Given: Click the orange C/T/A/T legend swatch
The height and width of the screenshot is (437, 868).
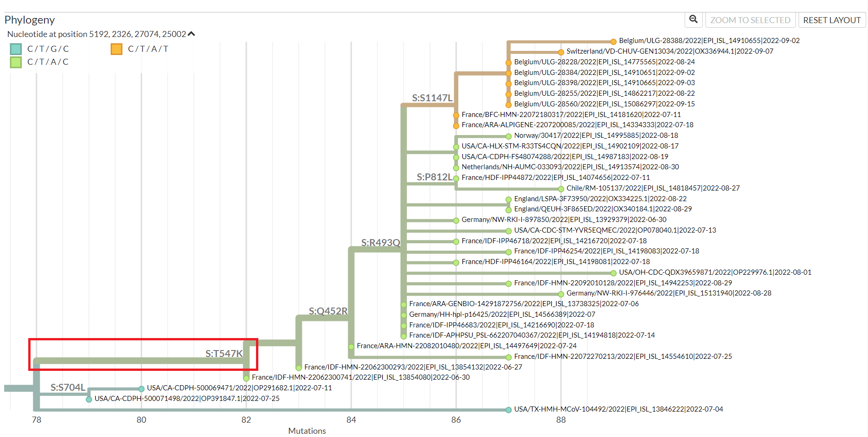Looking at the screenshot, I should tap(116, 48).
